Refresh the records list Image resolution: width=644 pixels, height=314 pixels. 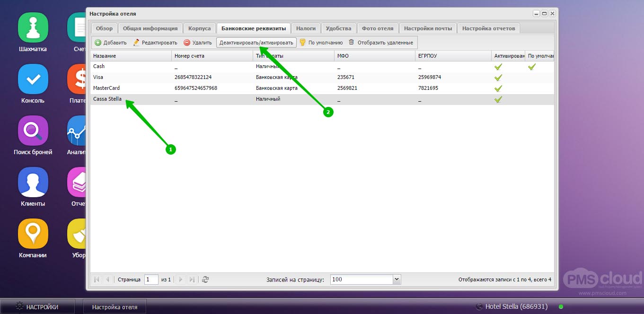pos(205,279)
